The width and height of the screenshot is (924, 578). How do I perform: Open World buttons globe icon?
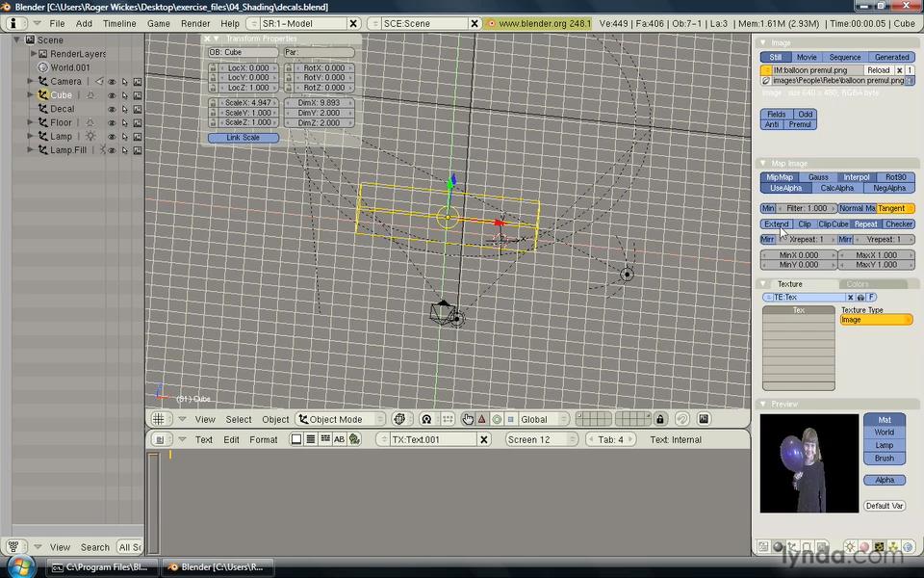pyautogui.click(x=908, y=547)
